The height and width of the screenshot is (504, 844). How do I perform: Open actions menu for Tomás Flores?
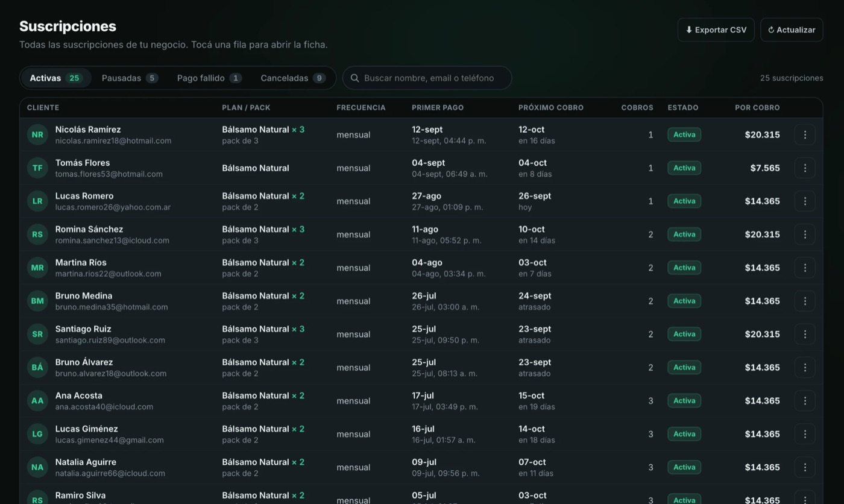[x=805, y=168]
